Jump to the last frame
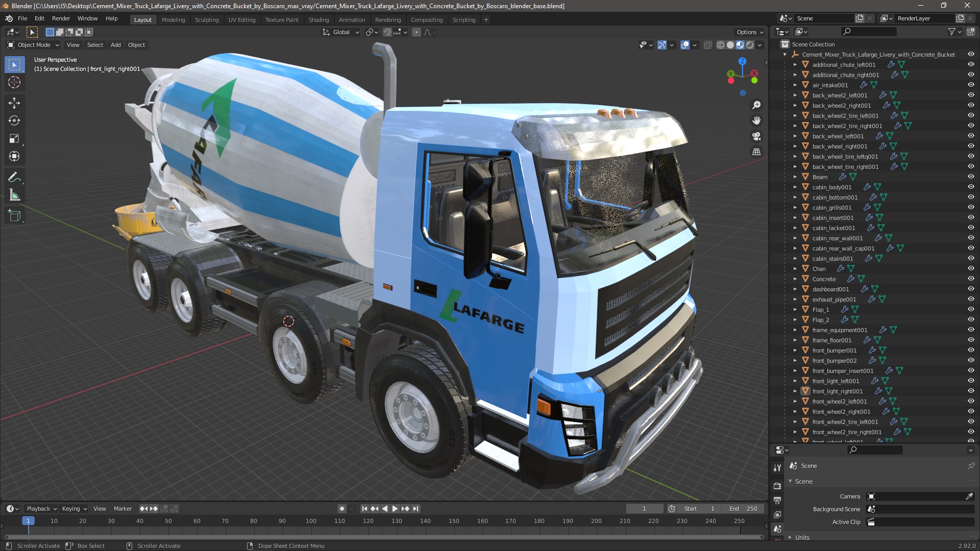 tap(415, 509)
